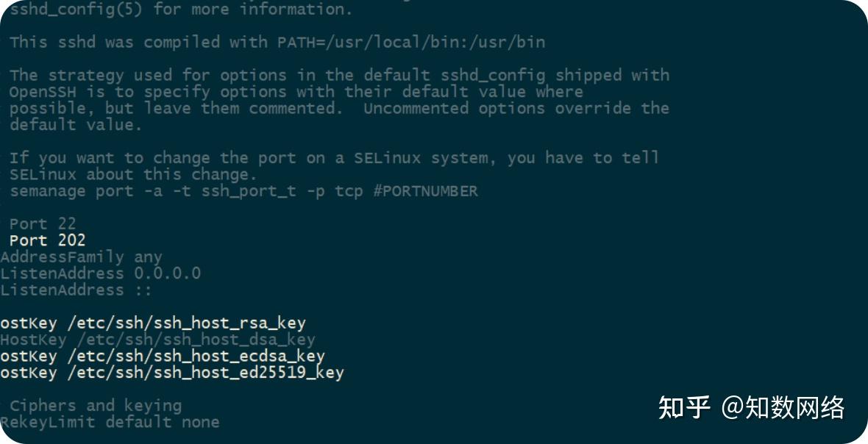Click the "RekeyLimit default none" line
The image size is (868, 444).
[110, 422]
